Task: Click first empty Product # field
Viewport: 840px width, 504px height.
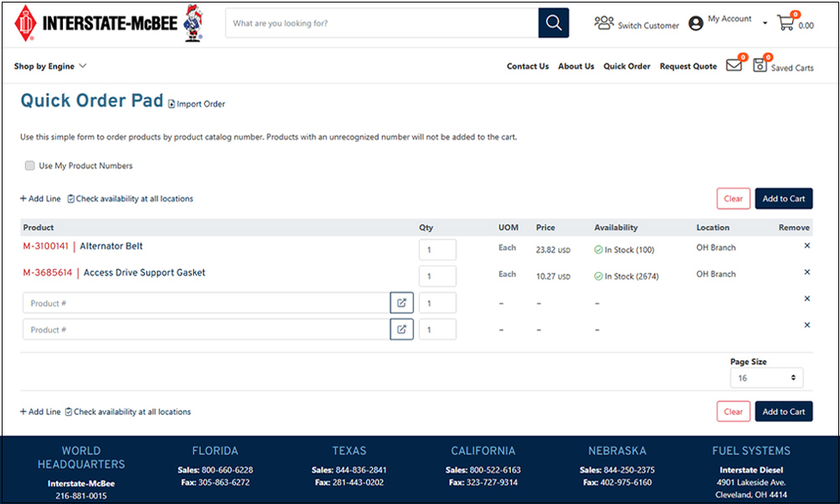Action: 207,303
